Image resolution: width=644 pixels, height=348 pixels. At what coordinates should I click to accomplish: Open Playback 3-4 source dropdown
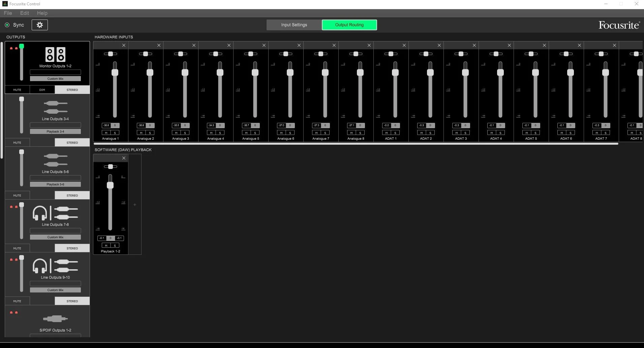pyautogui.click(x=55, y=132)
